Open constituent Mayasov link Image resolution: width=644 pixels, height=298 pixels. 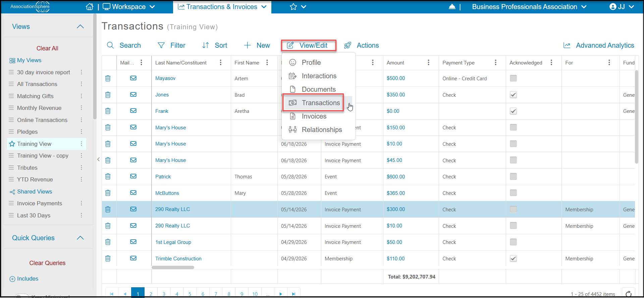(x=165, y=78)
